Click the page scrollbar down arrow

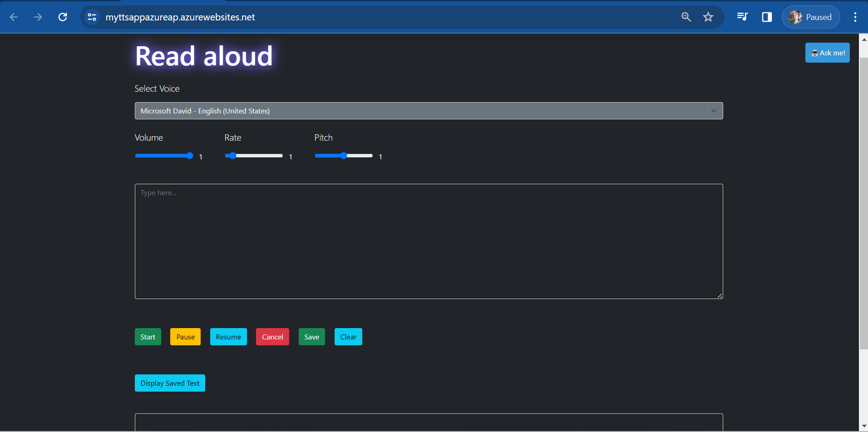coord(864,426)
